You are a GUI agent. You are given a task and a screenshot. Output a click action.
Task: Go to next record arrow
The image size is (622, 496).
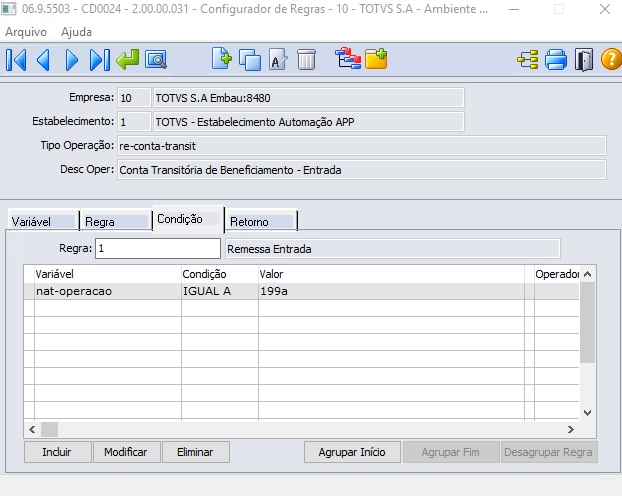pos(71,60)
